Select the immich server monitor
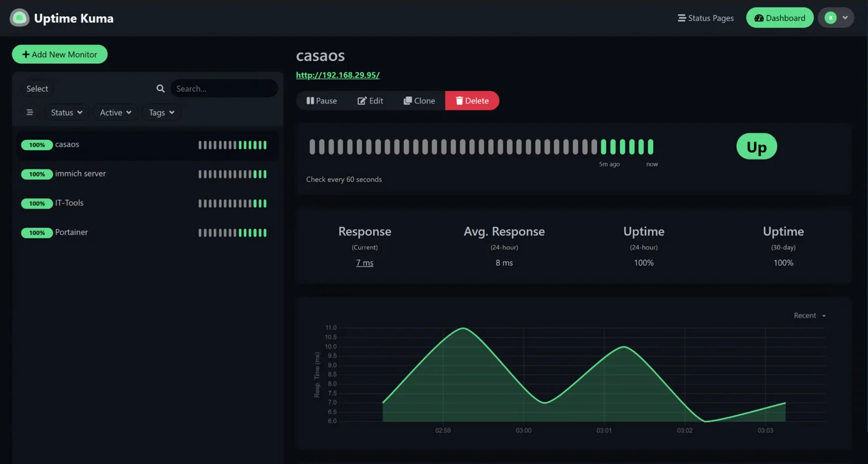This screenshot has width=868, height=464. pyautogui.click(x=147, y=174)
